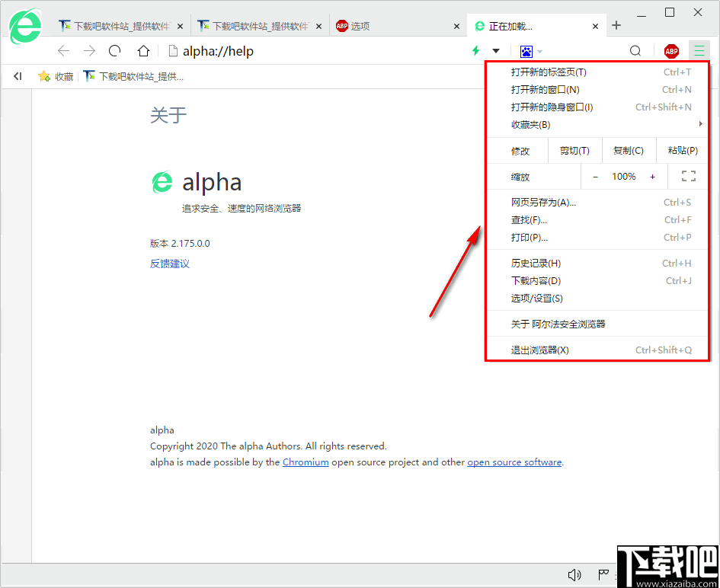Click the flag icon in the status bar
720x588 pixels.
click(x=603, y=574)
